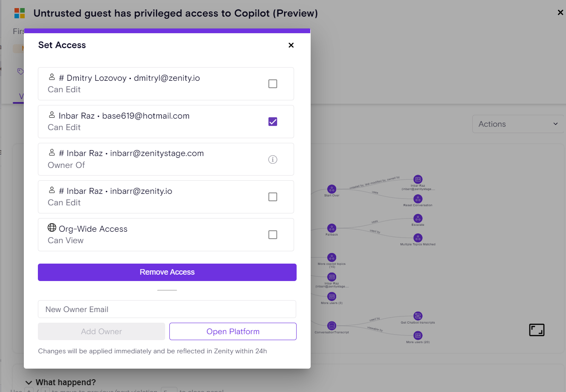Click the More users (20) node
Viewport: 566px width, 392px height.
click(x=418, y=336)
